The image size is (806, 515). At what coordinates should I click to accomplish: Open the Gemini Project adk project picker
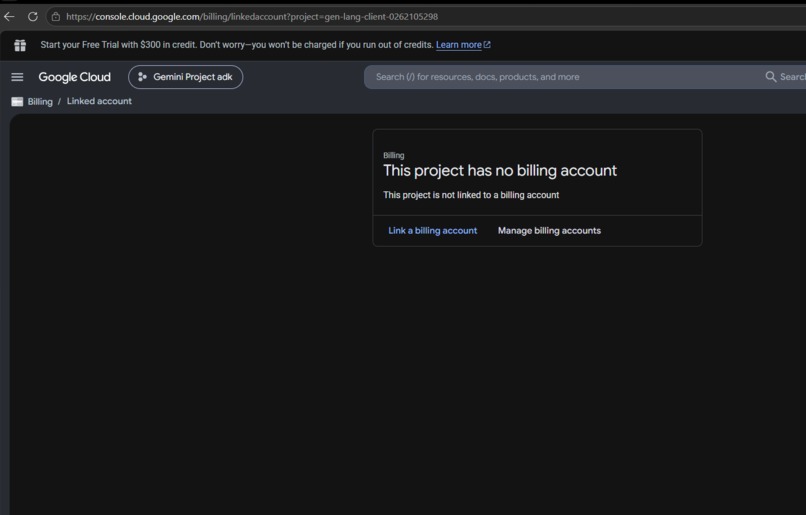point(186,77)
